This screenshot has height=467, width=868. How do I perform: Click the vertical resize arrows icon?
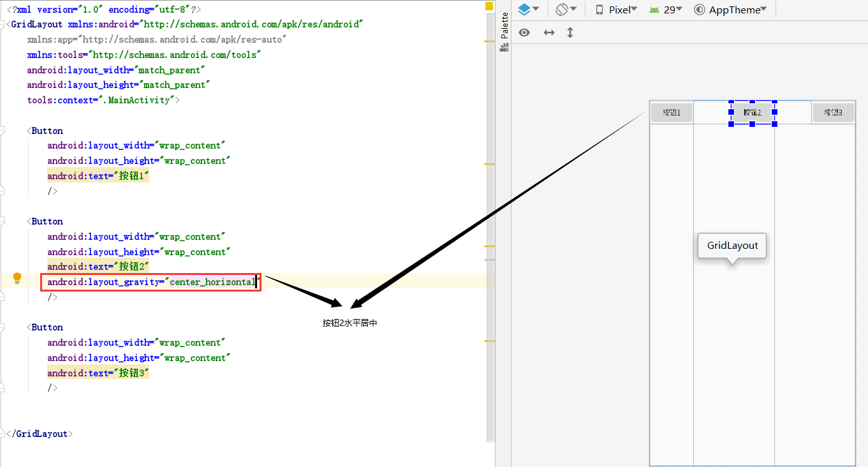click(570, 33)
